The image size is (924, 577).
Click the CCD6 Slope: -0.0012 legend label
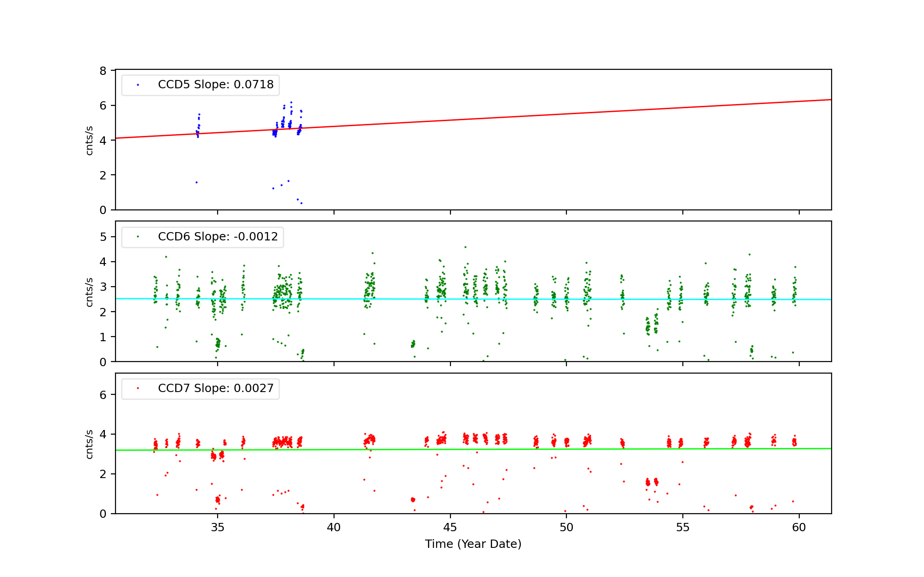click(218, 237)
